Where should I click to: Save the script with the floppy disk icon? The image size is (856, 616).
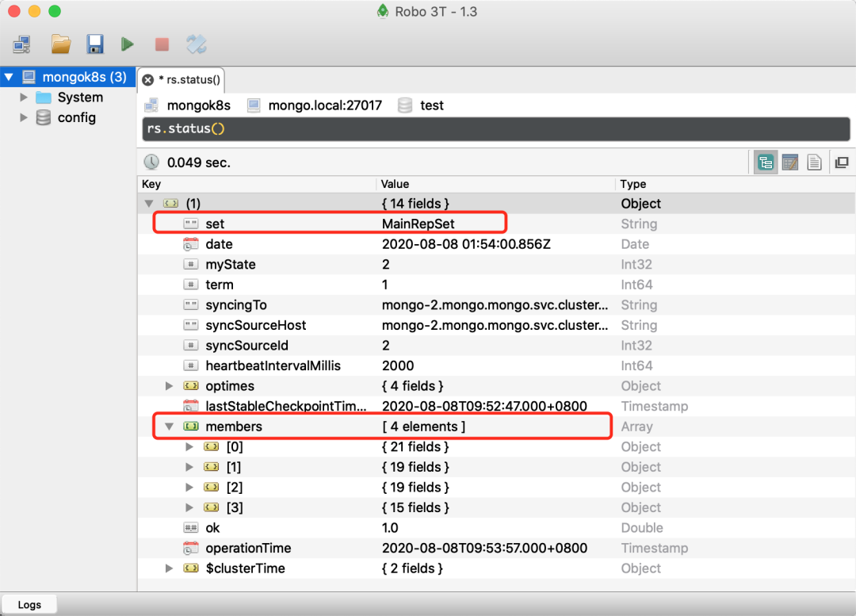pos(95,44)
